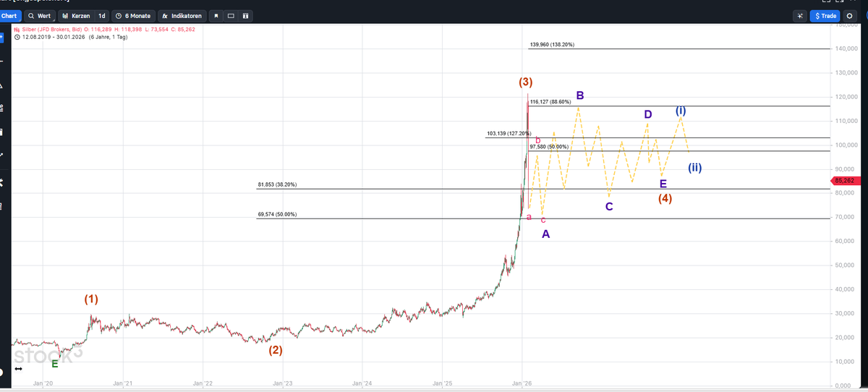868x392 pixels.
Task: Select the Silber (JFD Brokers, Bid) title
Action: [x=51, y=30]
